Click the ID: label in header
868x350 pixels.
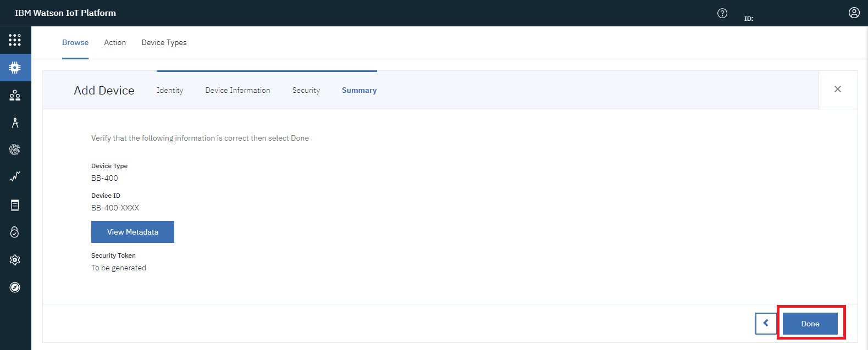tap(749, 19)
